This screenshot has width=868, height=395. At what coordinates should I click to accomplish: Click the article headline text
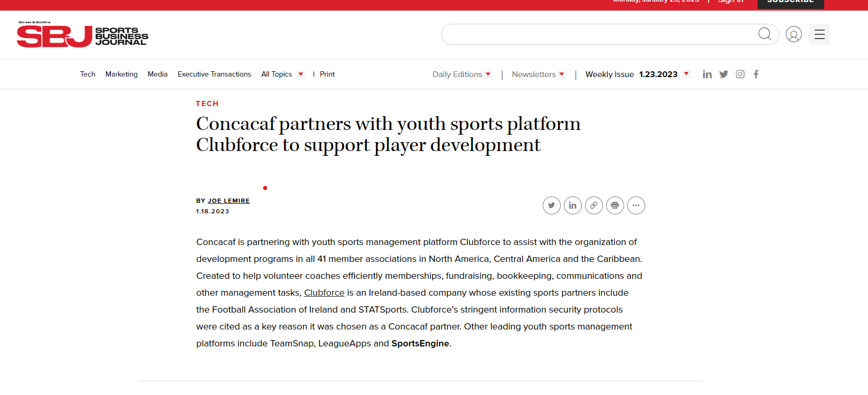[388, 134]
